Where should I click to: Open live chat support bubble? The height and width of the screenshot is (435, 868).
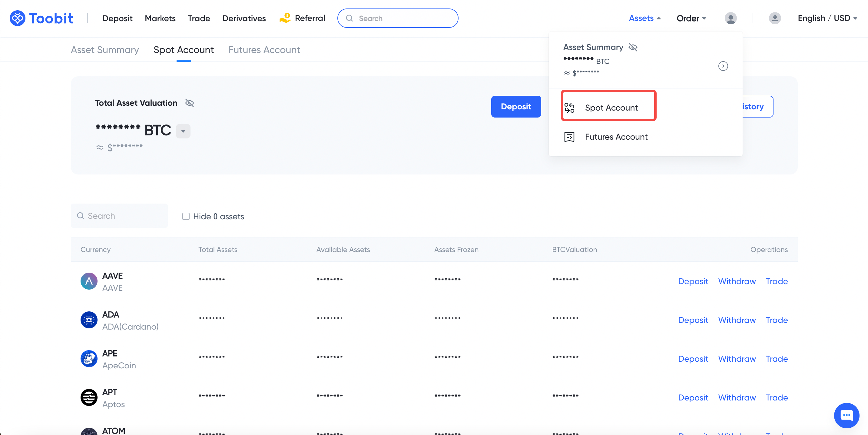pyautogui.click(x=846, y=415)
